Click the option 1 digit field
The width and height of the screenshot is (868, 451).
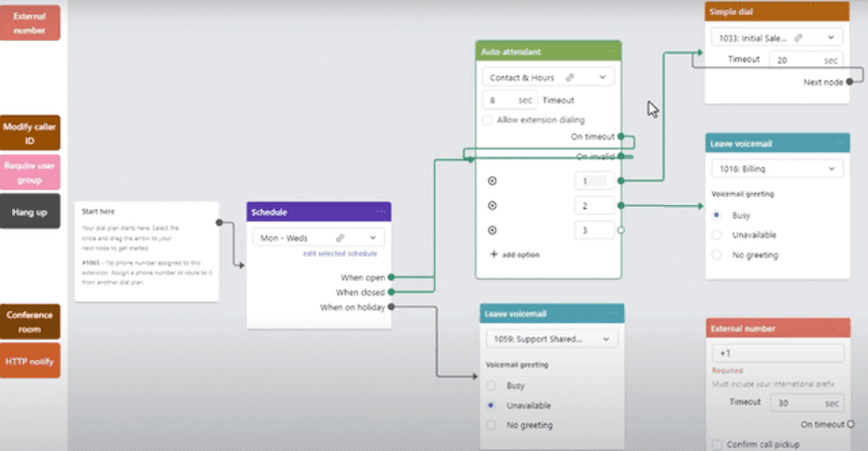(x=594, y=181)
